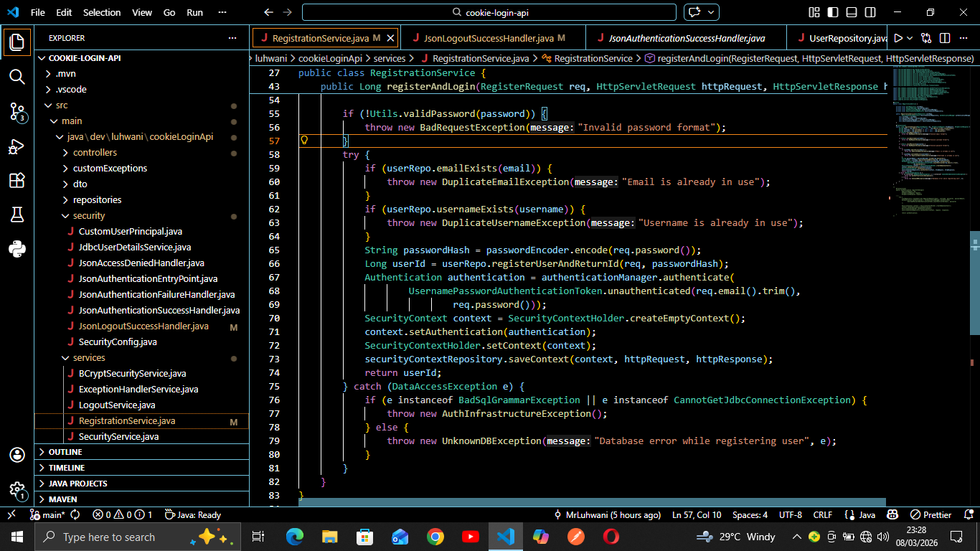
Task: Toggle the bottom Panel layout button
Action: (852, 12)
